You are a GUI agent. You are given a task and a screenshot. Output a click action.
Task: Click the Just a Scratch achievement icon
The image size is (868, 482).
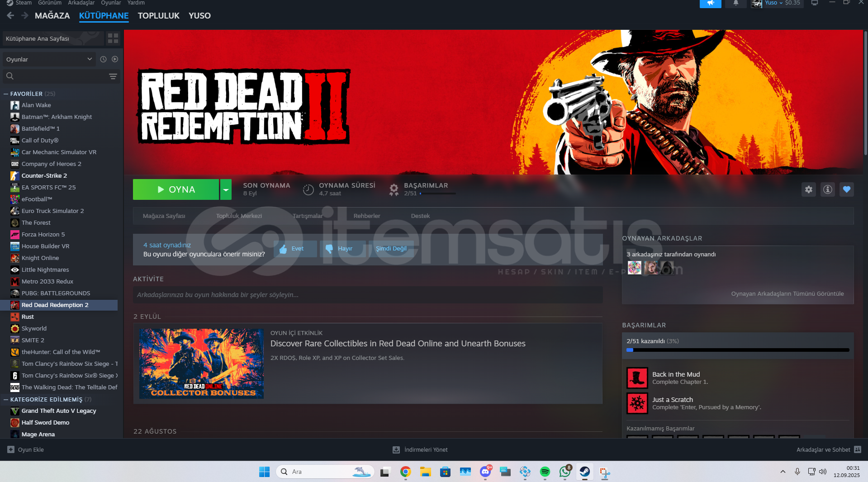pyautogui.click(x=637, y=403)
